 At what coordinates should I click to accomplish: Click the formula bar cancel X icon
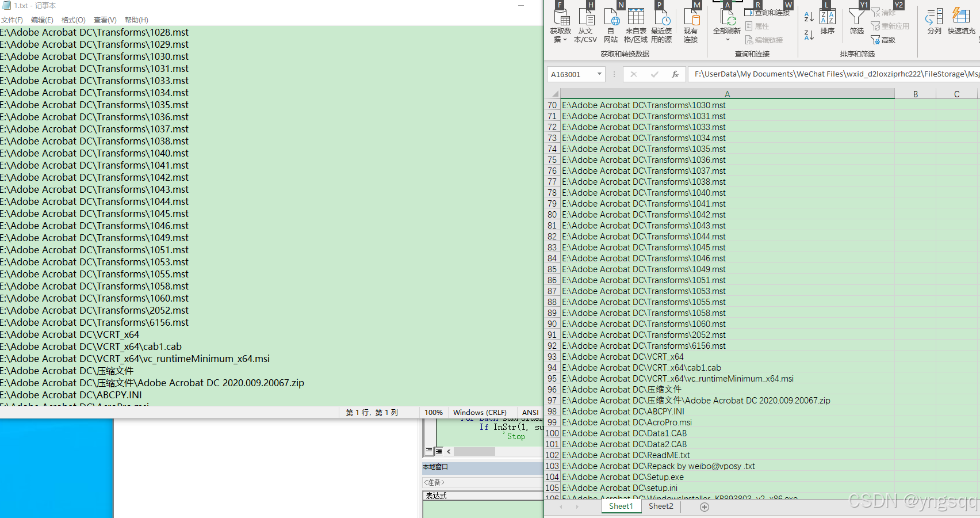[634, 74]
